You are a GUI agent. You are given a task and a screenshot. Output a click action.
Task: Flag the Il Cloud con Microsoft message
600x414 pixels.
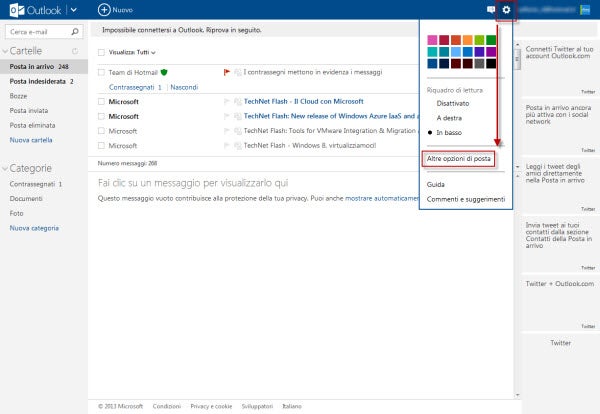227,101
